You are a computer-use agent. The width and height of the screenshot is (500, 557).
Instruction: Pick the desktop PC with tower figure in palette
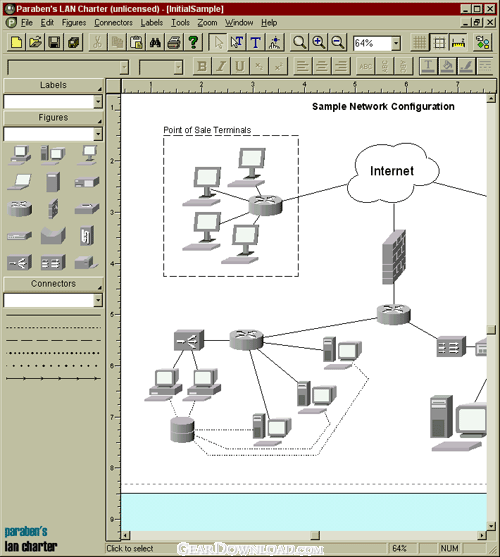pyautogui.click(x=53, y=154)
